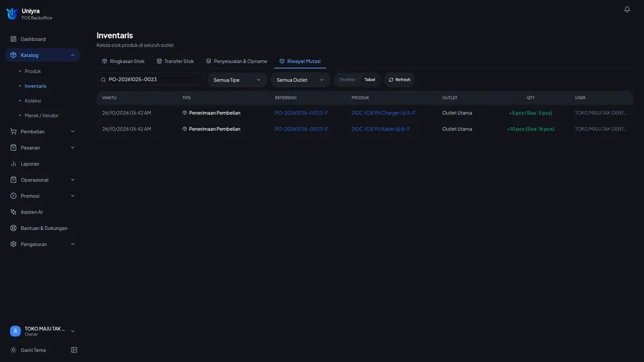Expand the TOKO MAJU TAK account menu
This screenshot has height=362, width=644.
tap(42, 331)
